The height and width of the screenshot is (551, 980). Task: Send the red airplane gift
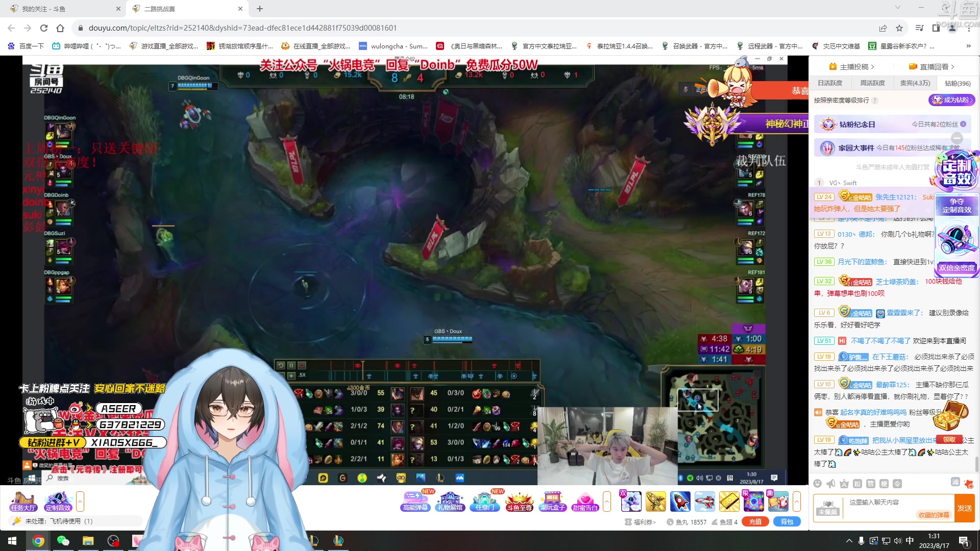704,502
